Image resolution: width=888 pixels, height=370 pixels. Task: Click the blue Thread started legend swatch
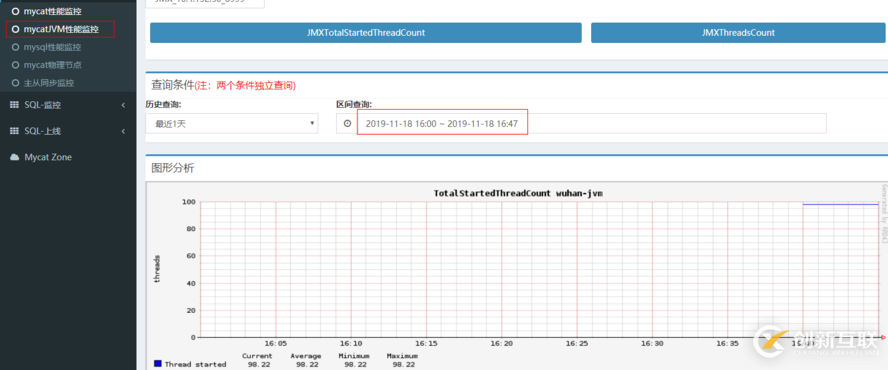click(x=158, y=364)
